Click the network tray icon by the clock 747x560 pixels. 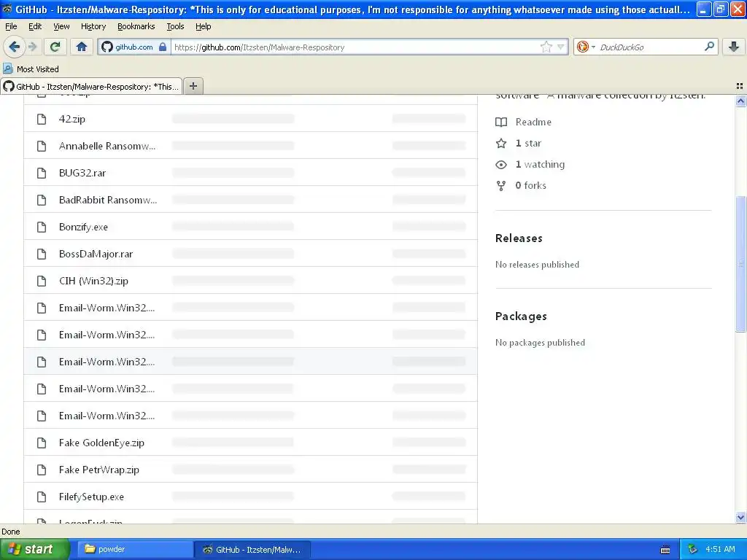(692, 549)
